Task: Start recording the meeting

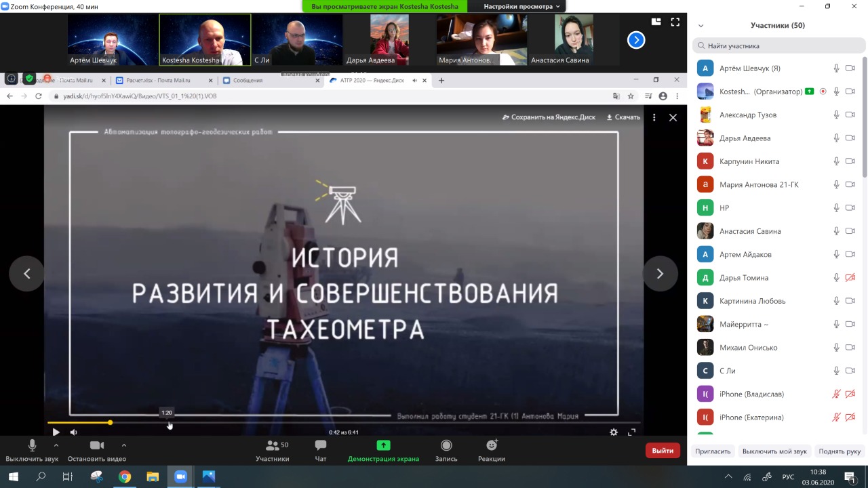Action: pyautogui.click(x=446, y=451)
